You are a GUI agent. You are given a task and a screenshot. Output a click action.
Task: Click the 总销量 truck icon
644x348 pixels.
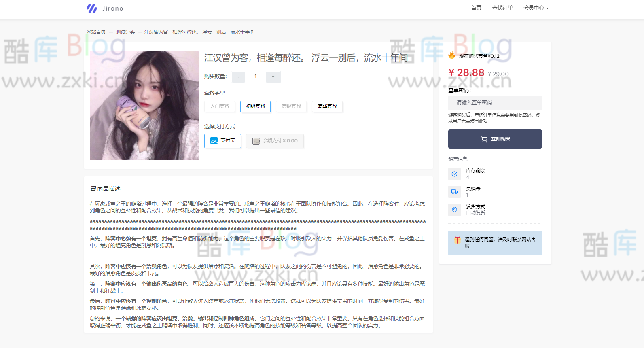pos(454,192)
